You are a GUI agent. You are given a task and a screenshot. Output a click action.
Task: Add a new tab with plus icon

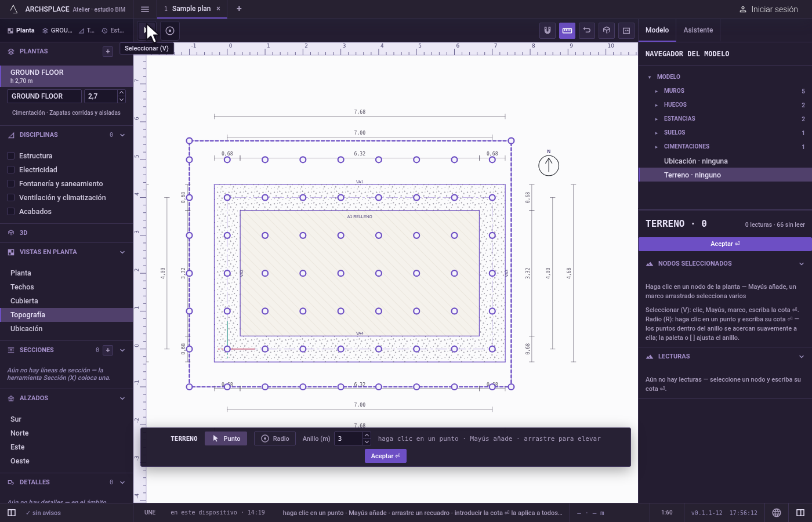point(239,9)
